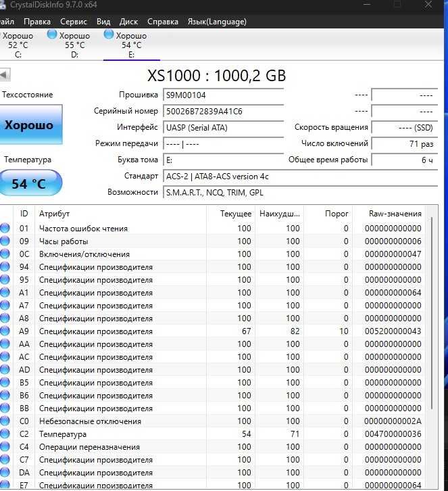Click the status circle for attribute B6
The image size is (448, 491).
pyautogui.click(x=5, y=395)
